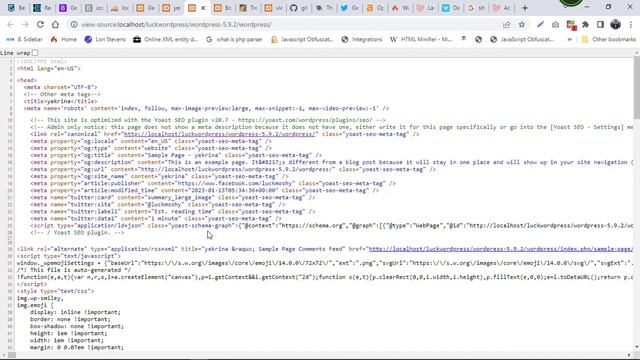Image resolution: width=640 pixels, height=360 pixels.
Task: Open a new browser tab
Action: [x=525, y=8]
